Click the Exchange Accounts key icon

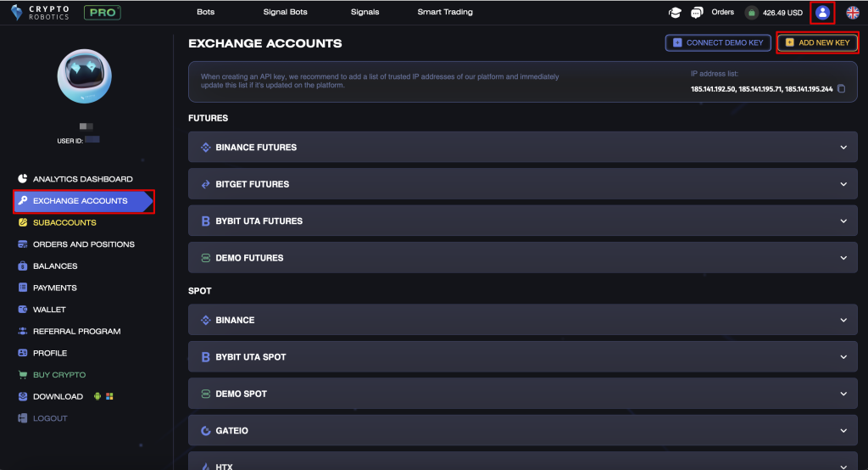pyautogui.click(x=23, y=200)
